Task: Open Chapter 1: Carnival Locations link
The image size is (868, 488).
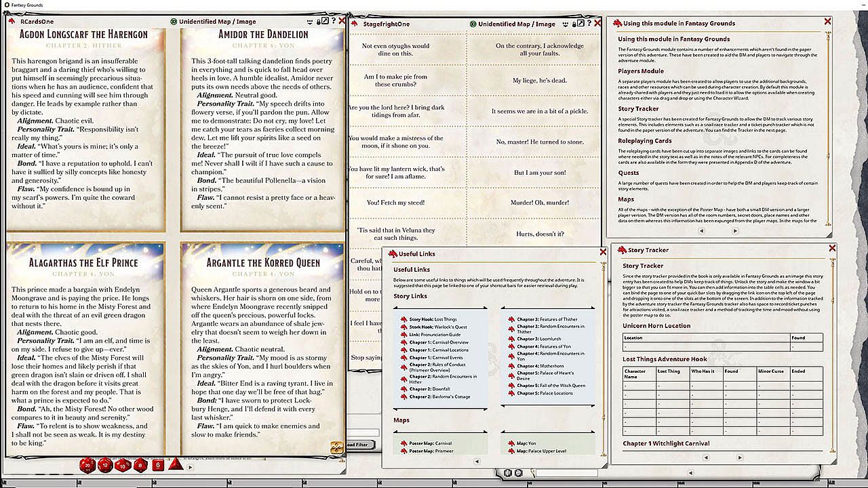Action: (439, 350)
